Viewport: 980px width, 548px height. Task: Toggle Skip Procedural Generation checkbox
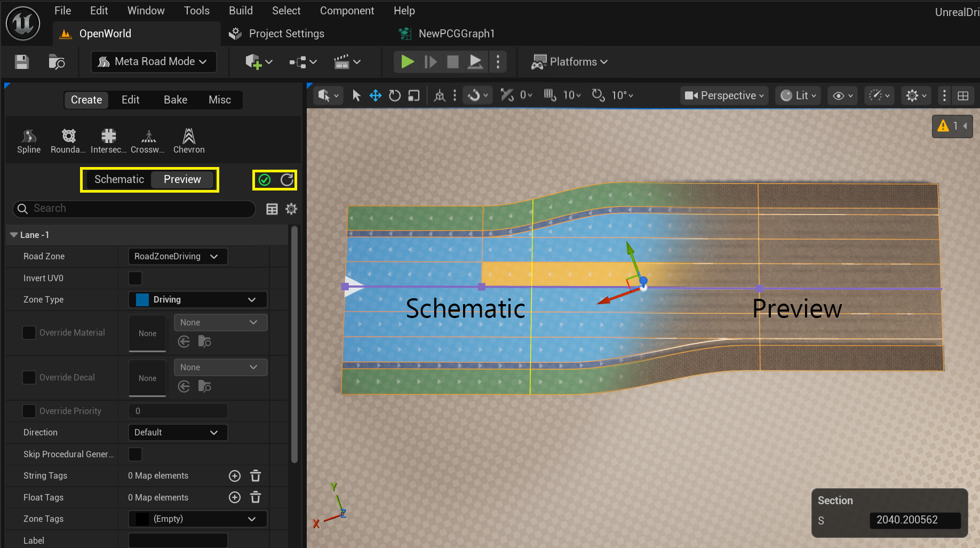(136, 454)
